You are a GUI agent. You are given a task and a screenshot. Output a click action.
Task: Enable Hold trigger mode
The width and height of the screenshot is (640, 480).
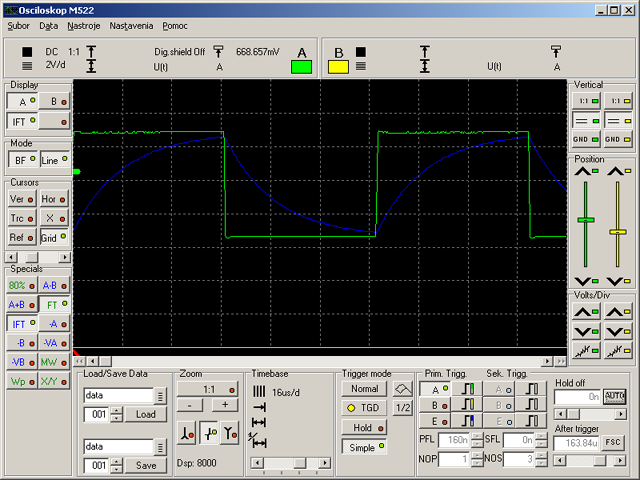pyautogui.click(x=364, y=428)
